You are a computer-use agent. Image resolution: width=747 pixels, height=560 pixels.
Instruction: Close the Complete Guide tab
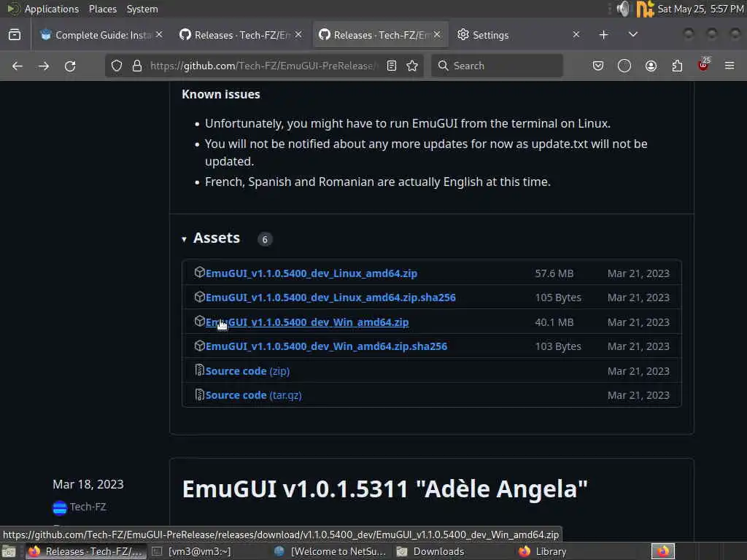[x=159, y=35]
